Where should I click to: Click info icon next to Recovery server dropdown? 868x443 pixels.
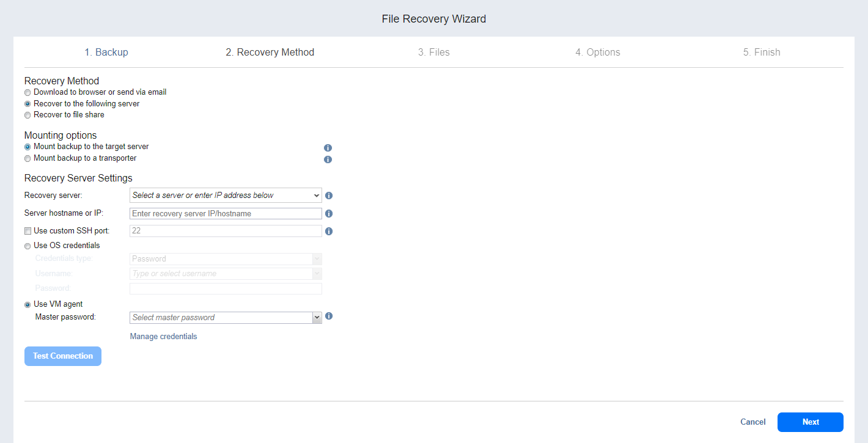click(x=329, y=196)
